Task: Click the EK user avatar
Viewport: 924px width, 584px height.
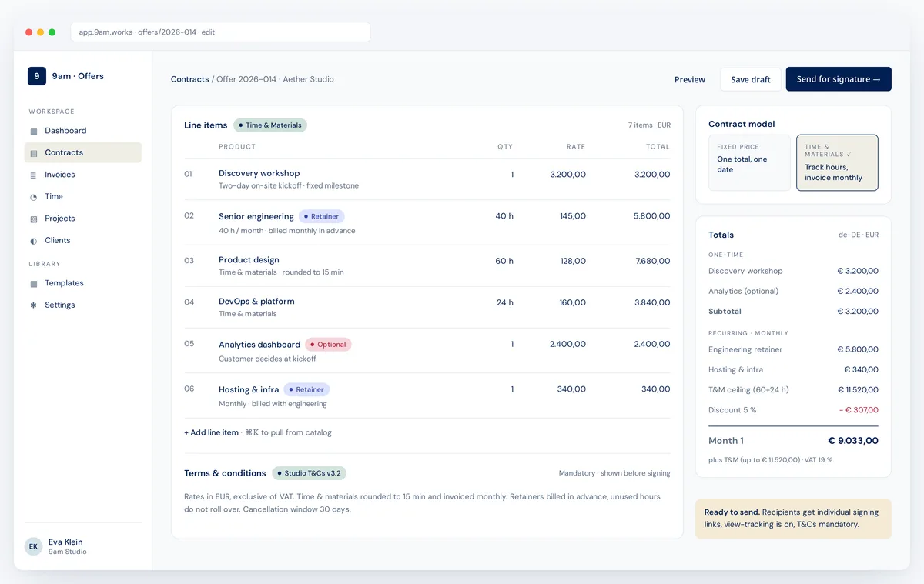Action: [x=33, y=546]
